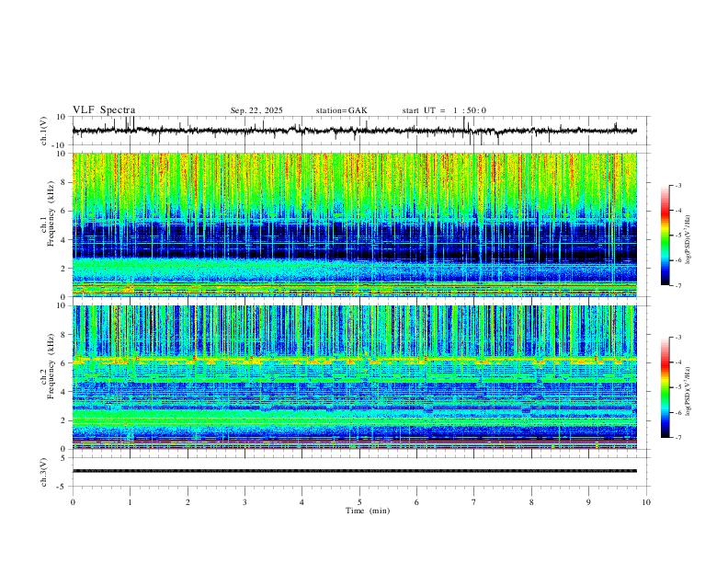Click the date 'Sep. 22, 2025'
Screen dimensions: 728x563
click(x=256, y=110)
